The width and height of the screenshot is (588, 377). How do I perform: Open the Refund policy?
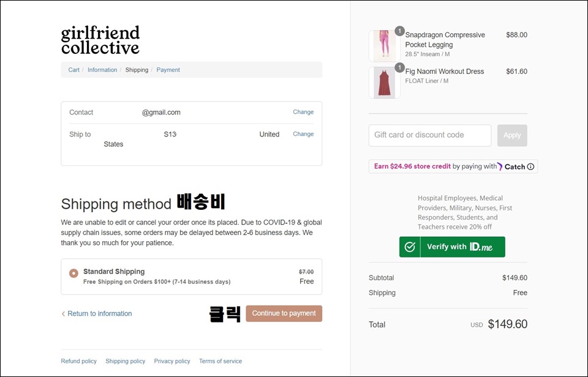[79, 361]
